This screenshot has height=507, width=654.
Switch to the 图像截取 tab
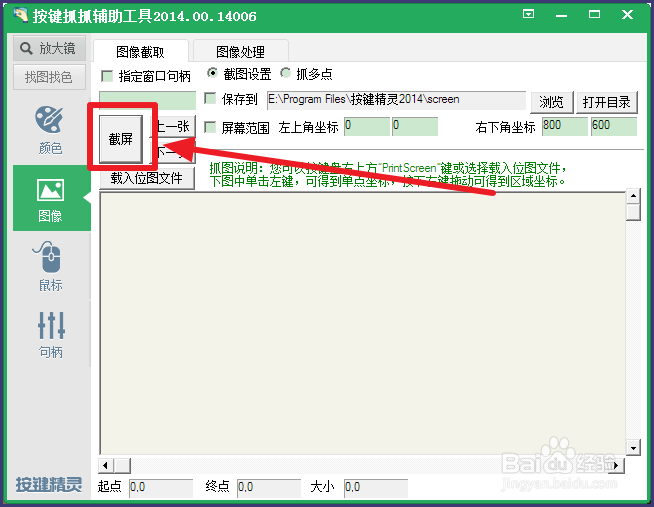click(141, 52)
